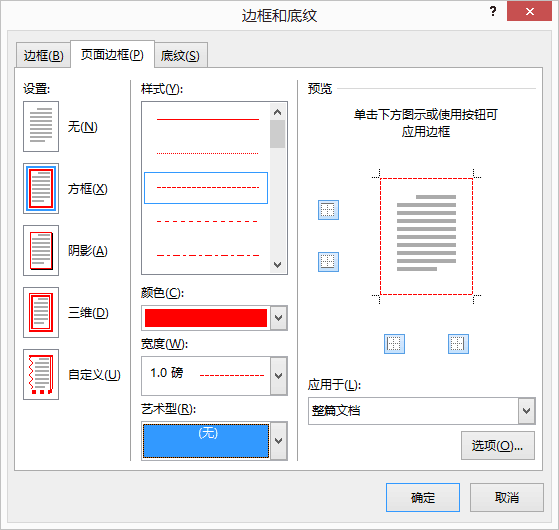Click the 三维(D) label text
Viewport: 559px width, 530px height.
pos(88,313)
